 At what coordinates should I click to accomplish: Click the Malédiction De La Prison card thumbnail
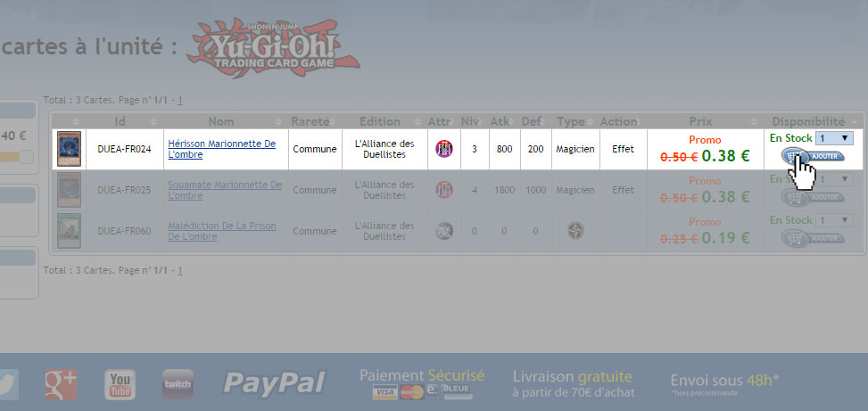pos(70,231)
